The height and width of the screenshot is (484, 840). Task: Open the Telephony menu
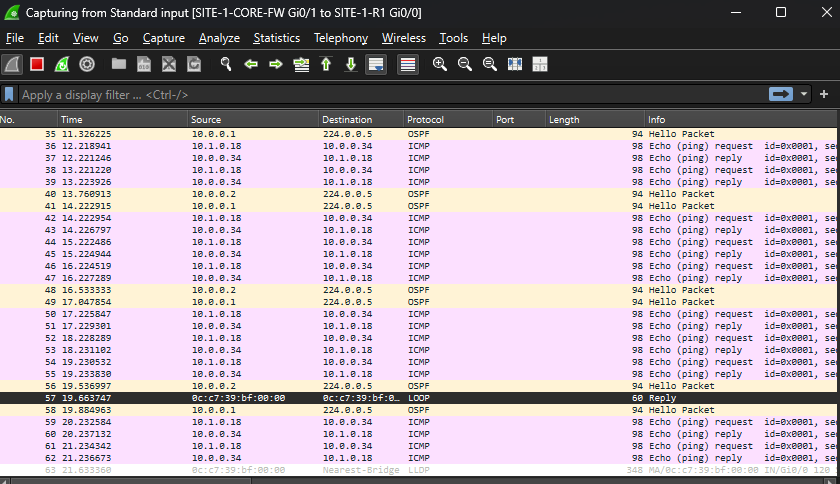click(341, 38)
